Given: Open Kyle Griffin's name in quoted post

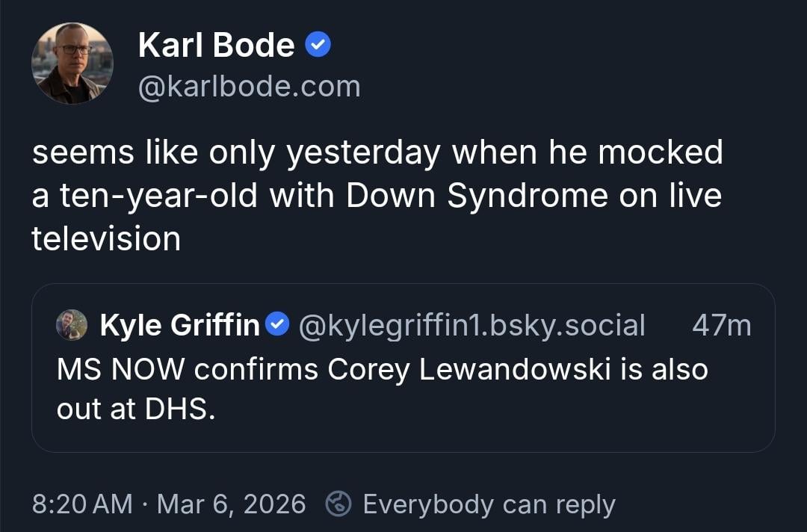Looking at the screenshot, I should coord(179,325).
